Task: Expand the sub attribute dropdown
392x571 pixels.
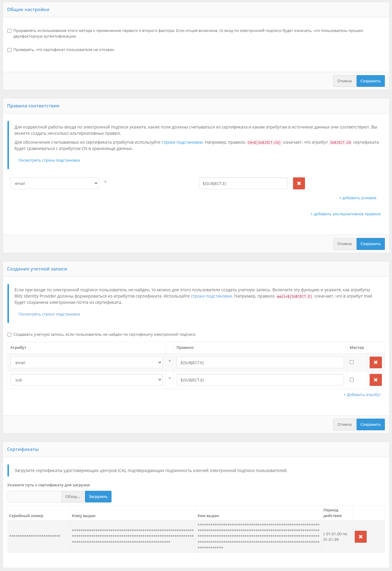Action: (86, 380)
